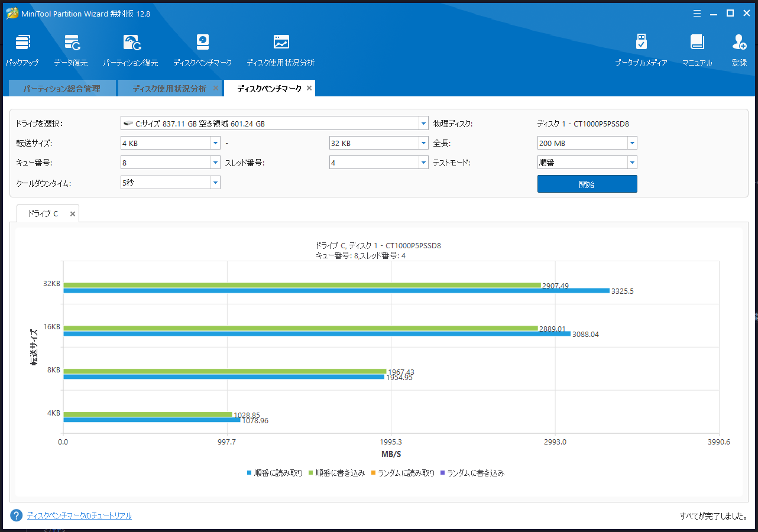Switch to パーティション総合管理 tab

[61, 89]
